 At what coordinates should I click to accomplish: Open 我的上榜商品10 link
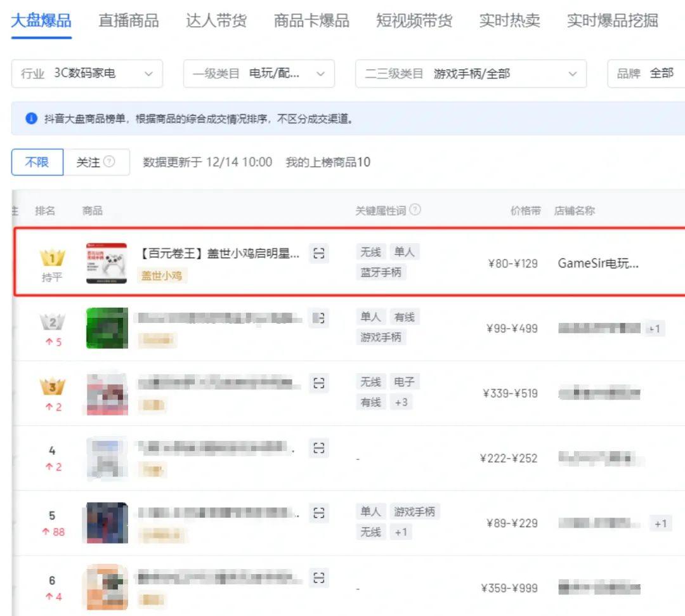[x=328, y=162]
